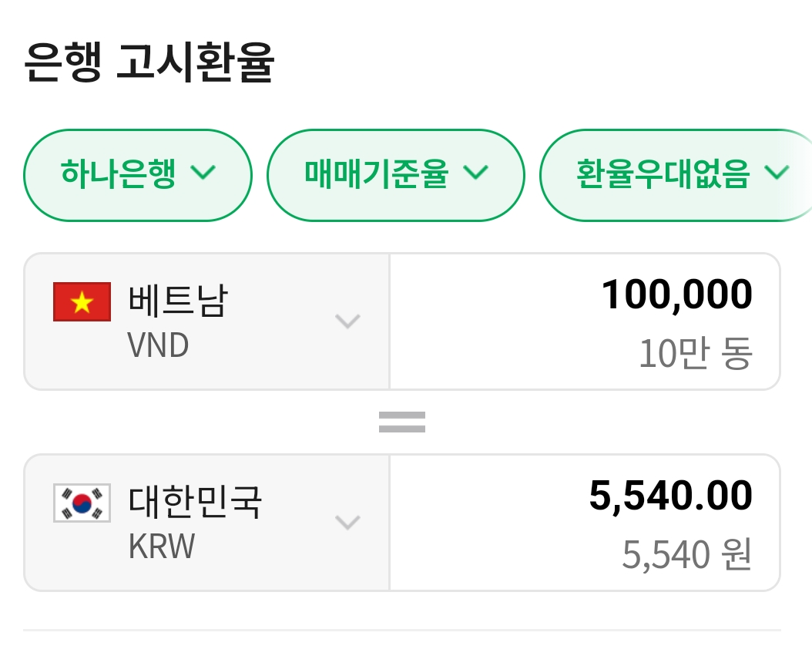812x656 pixels.
Task: Click the 대한민국 country name label
Action: click(x=195, y=503)
